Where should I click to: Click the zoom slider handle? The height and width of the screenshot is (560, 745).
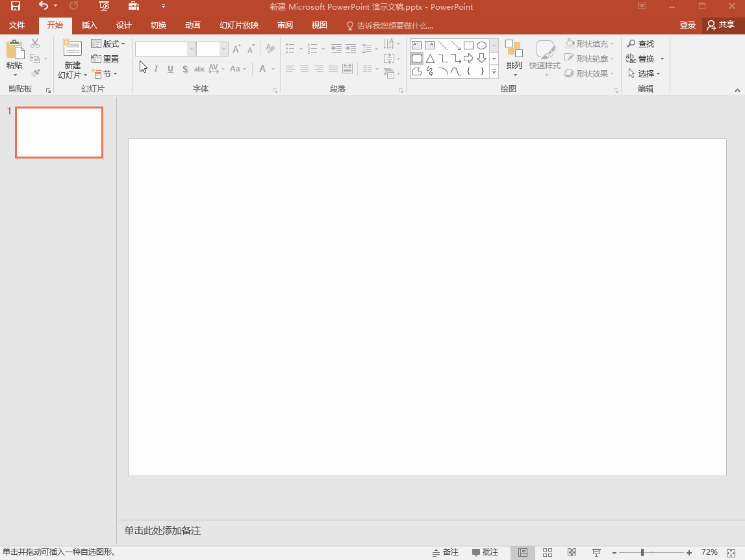click(x=642, y=552)
